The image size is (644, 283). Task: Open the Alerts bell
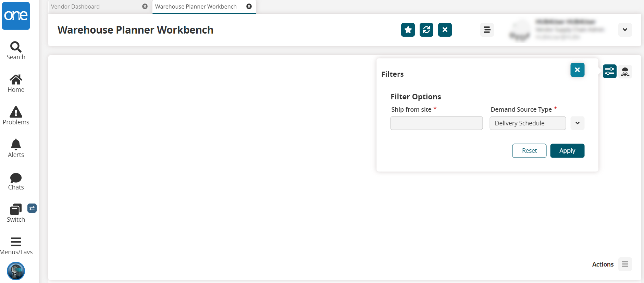coord(16,148)
